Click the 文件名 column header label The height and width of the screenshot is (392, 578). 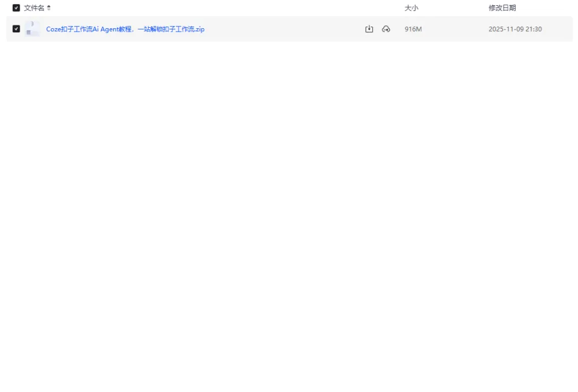[x=34, y=8]
